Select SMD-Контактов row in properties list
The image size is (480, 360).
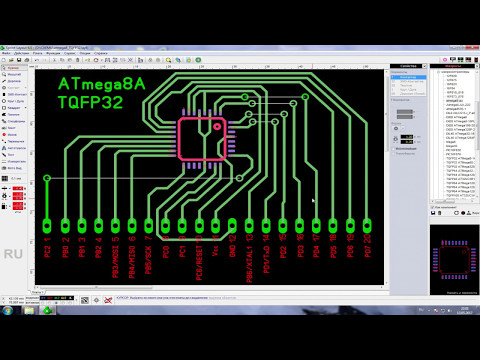coord(408,81)
